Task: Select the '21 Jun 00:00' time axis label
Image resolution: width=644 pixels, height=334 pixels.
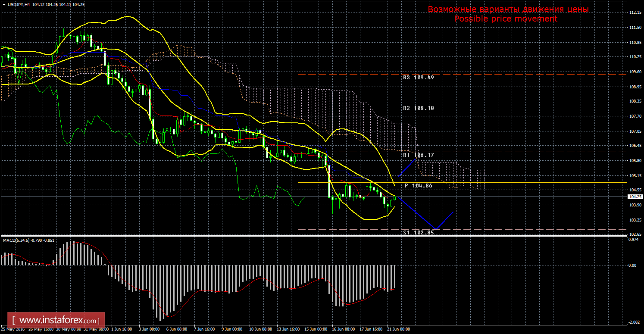Action: coord(399,329)
